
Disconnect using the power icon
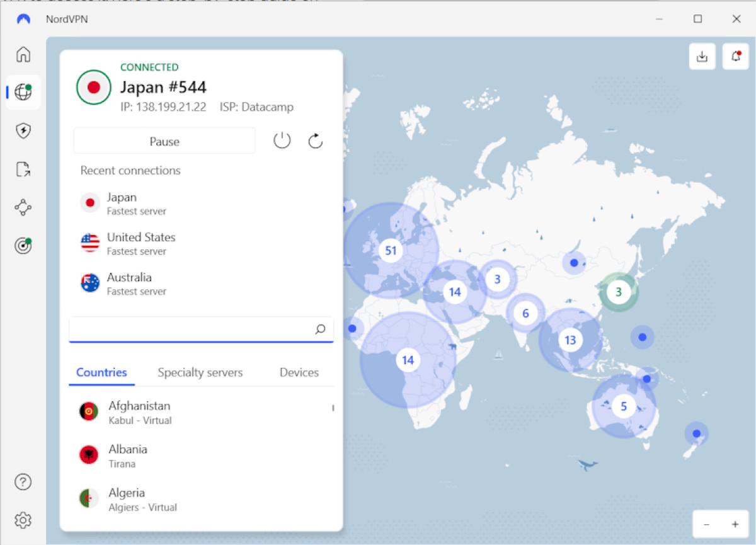(282, 141)
